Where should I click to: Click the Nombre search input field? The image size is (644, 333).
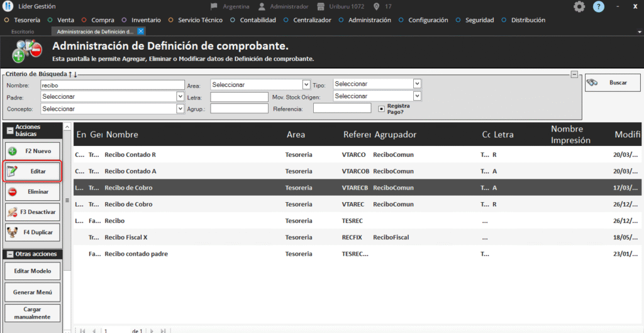(x=112, y=84)
